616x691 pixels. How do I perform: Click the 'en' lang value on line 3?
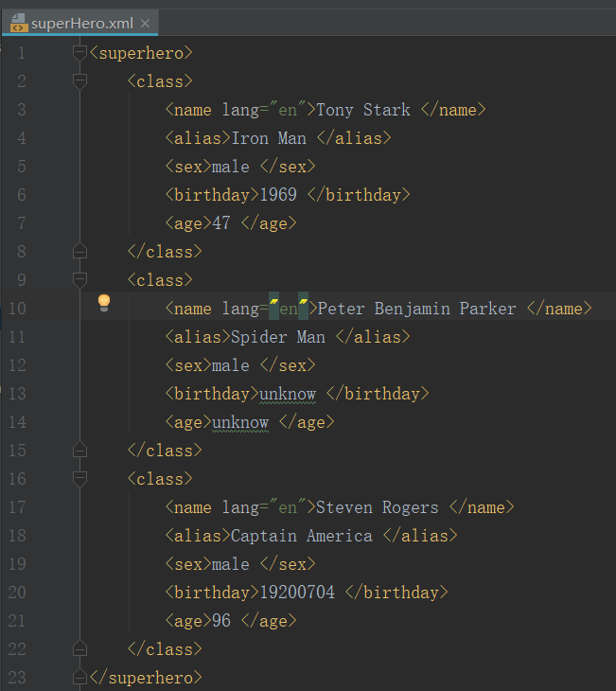[x=288, y=110]
